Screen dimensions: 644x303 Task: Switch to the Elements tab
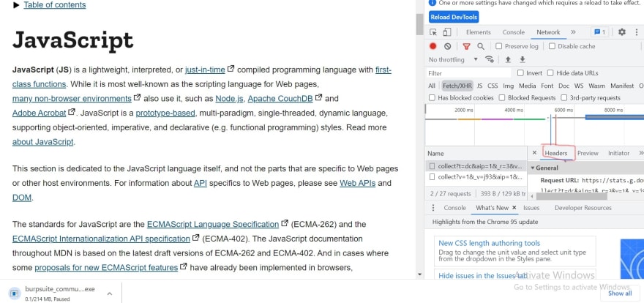pyautogui.click(x=478, y=32)
